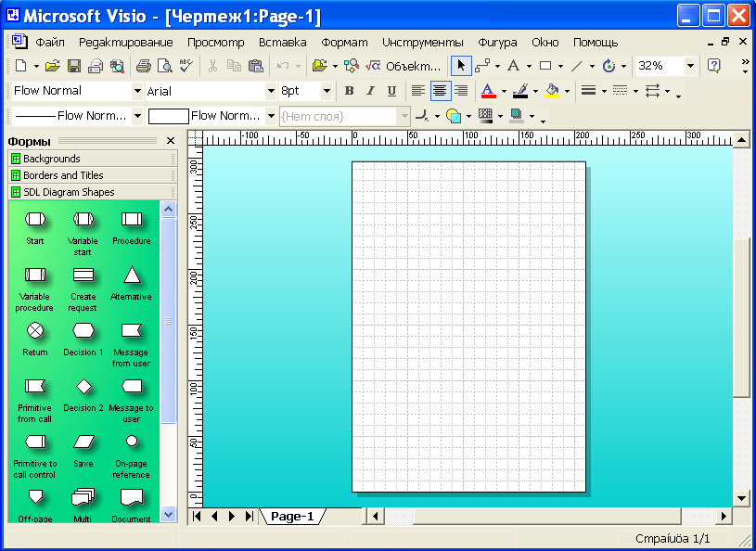Select the SDL Diagram Shapes stencil
The width and height of the screenshot is (756, 551).
click(x=93, y=192)
